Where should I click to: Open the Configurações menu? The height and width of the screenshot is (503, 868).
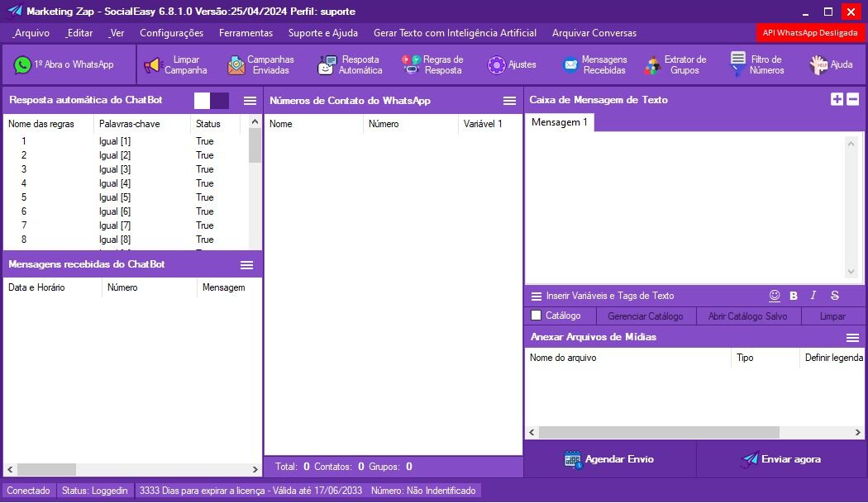click(x=172, y=33)
